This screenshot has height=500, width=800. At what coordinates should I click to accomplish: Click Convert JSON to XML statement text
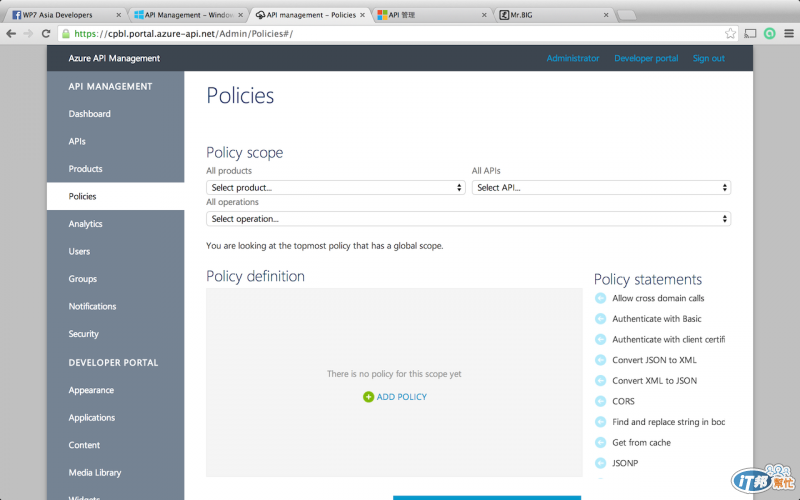tap(654, 360)
